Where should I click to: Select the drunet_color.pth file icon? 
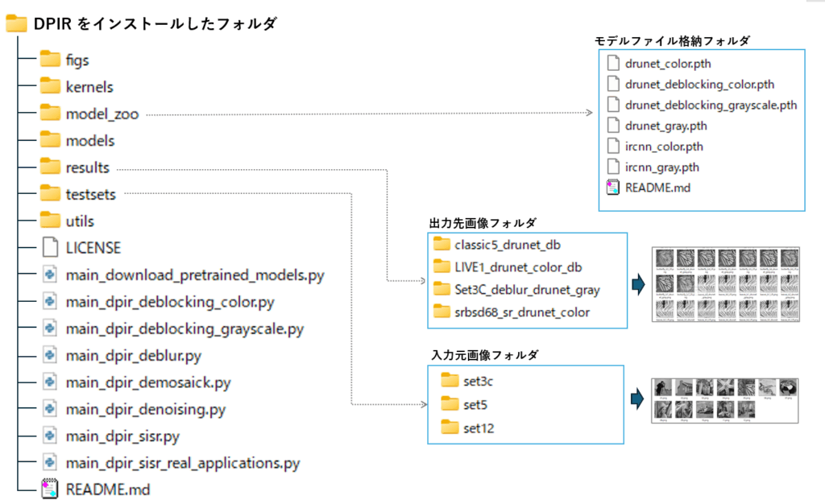pyautogui.click(x=613, y=64)
